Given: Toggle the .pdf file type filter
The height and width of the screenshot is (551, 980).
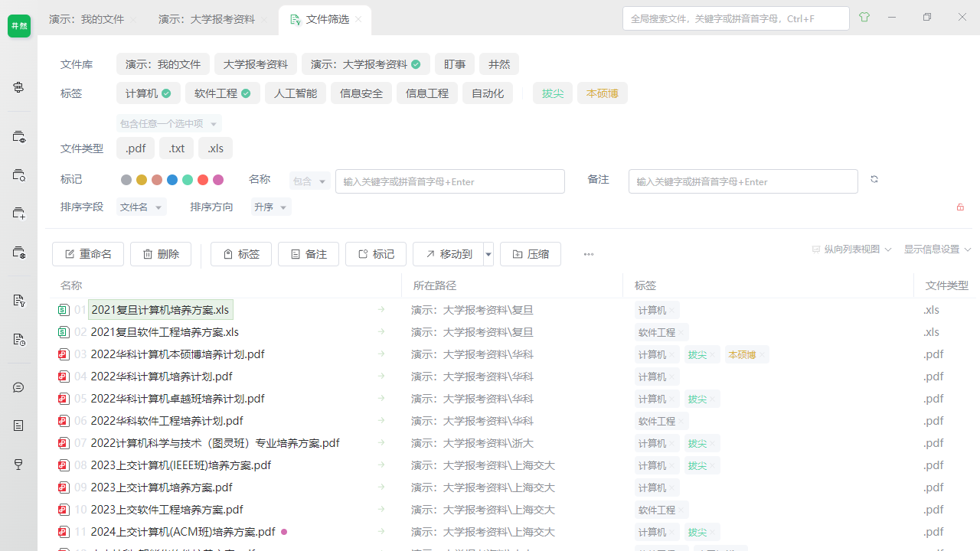Looking at the screenshot, I should point(136,148).
